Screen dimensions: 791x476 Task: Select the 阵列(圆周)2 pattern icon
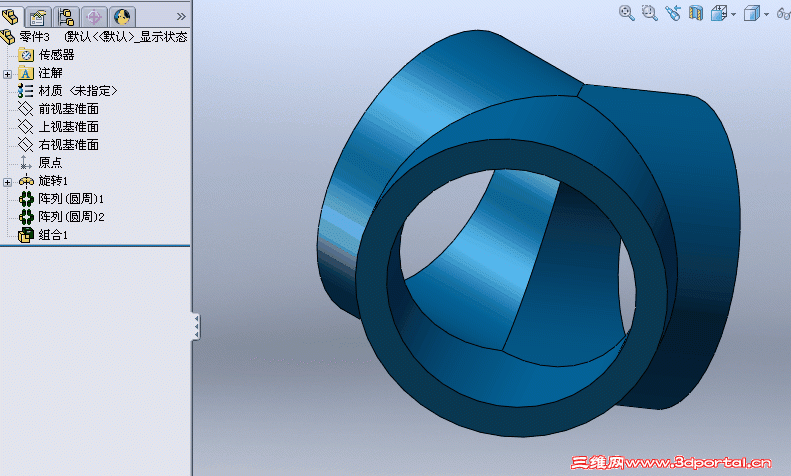point(26,217)
